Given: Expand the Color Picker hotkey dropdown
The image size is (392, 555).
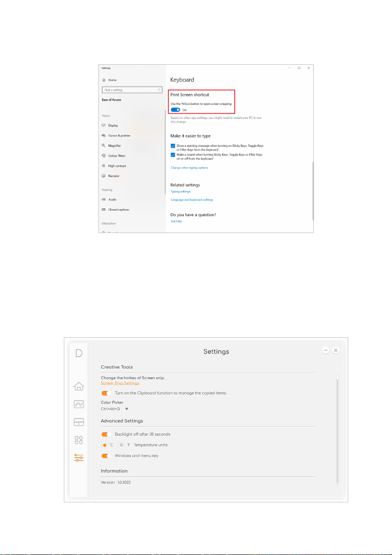Looking at the screenshot, I should [x=126, y=409].
